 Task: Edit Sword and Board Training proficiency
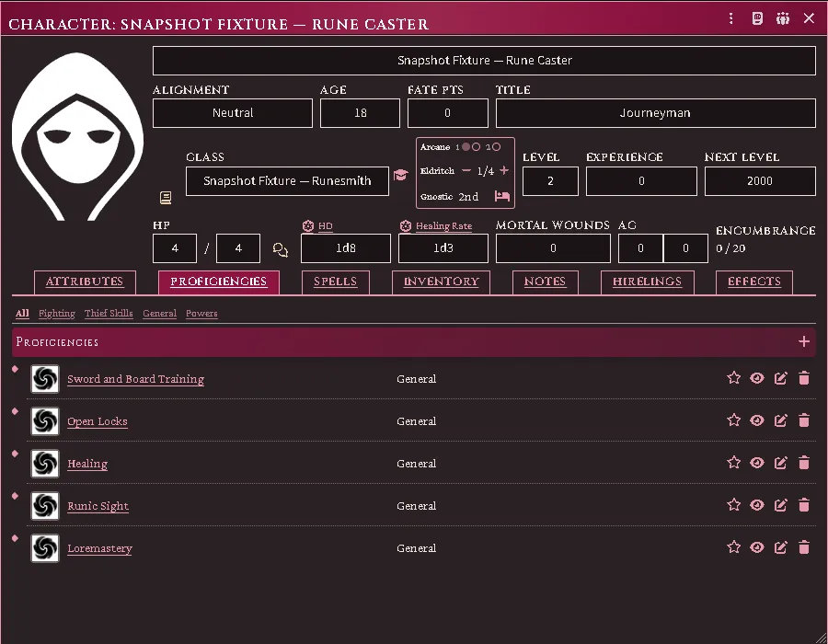point(780,378)
